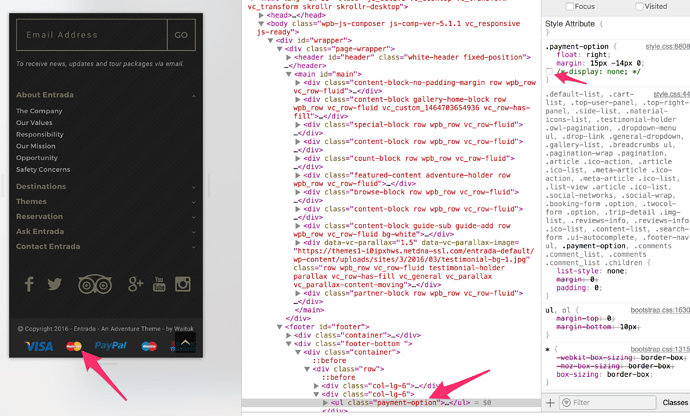
Task: Click the Email Address input field
Action: (x=92, y=35)
